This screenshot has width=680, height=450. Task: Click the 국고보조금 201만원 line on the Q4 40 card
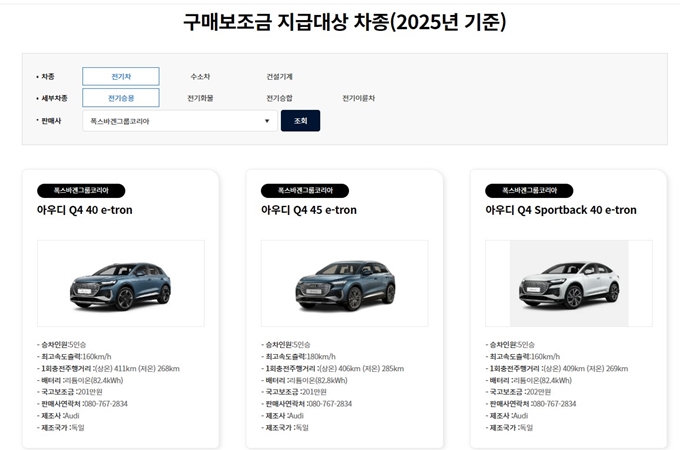click(x=70, y=392)
